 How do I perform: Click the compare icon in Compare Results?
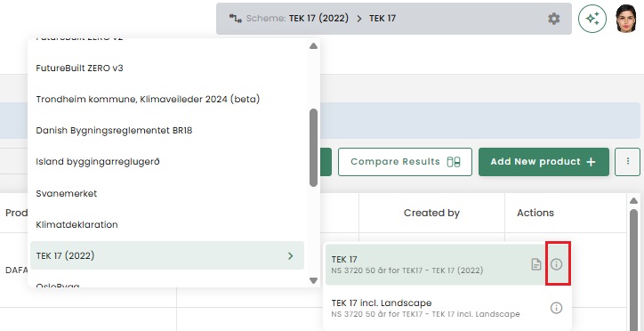point(454,162)
